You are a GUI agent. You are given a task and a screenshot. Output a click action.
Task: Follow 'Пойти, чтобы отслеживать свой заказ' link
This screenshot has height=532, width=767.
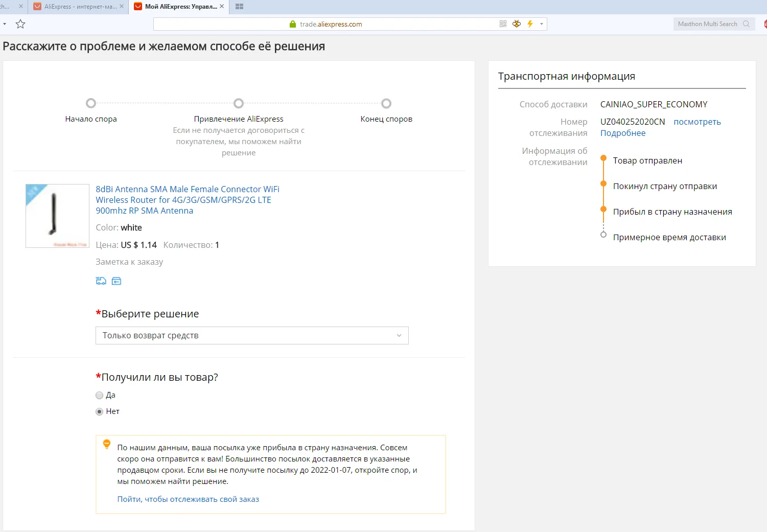click(x=188, y=499)
